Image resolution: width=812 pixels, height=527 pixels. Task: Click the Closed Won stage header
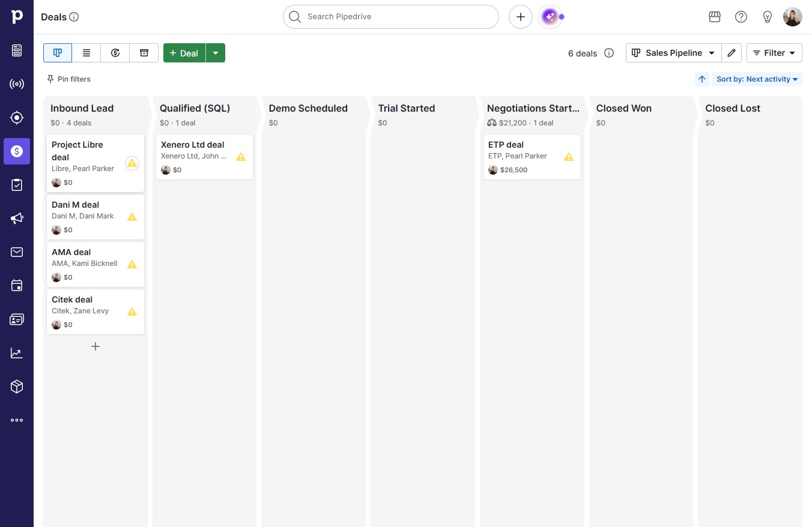click(x=623, y=108)
